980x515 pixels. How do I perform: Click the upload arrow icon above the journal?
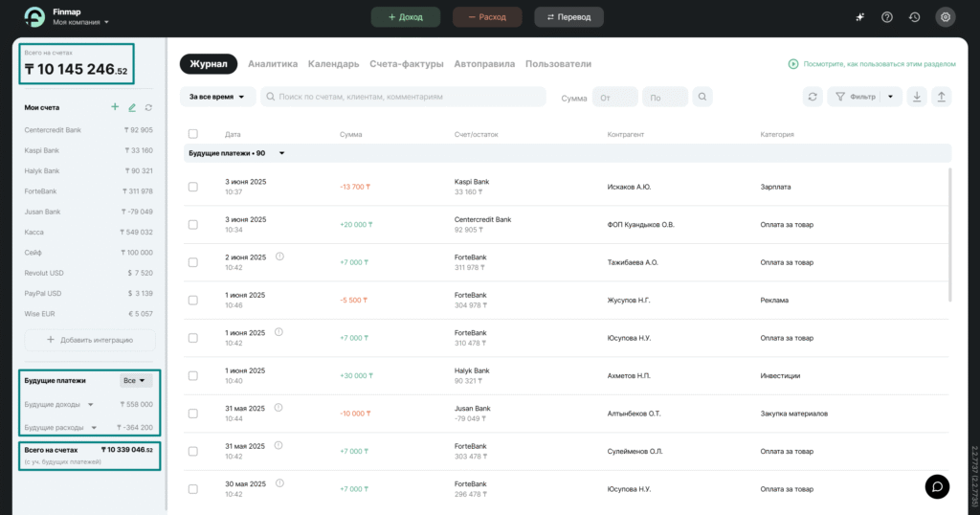pos(941,97)
